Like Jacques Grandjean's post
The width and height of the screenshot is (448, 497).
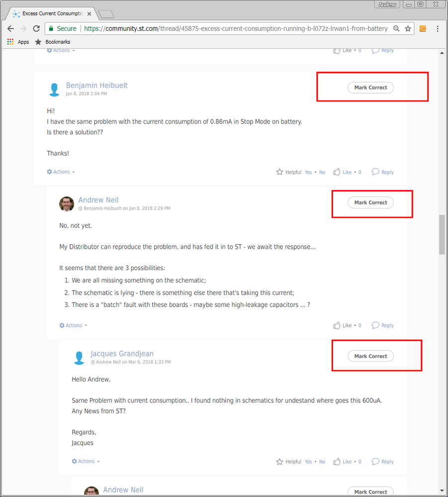342,462
